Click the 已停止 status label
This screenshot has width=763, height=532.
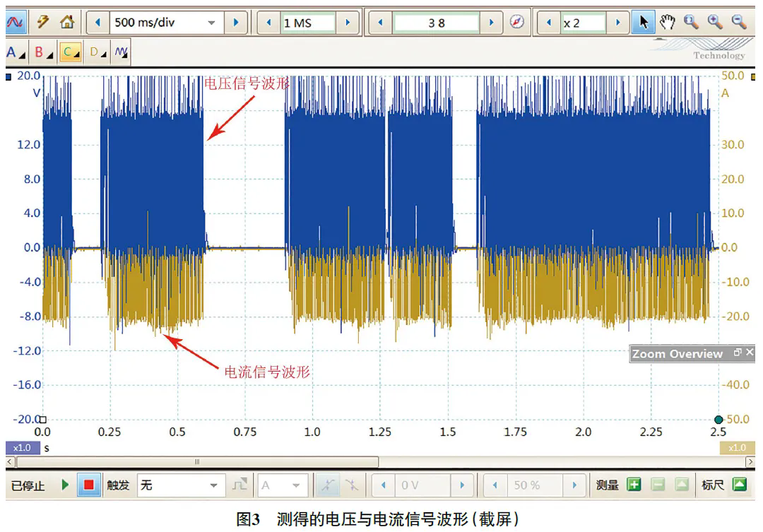28,486
